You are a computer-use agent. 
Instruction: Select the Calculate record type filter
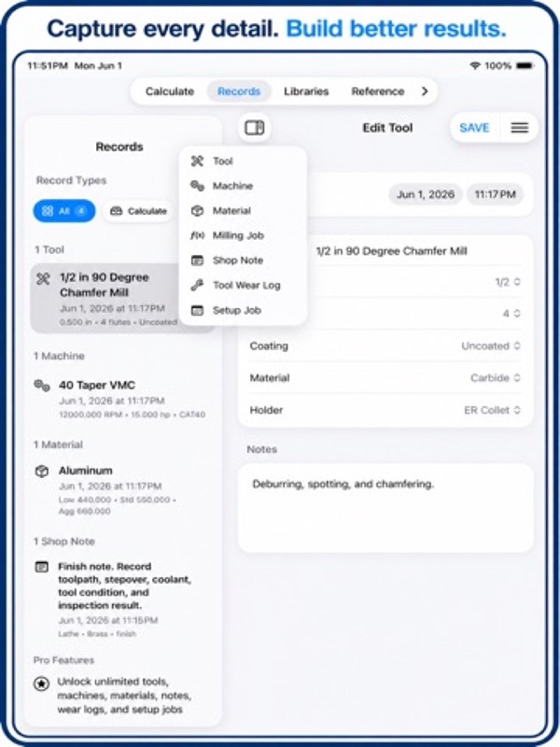[x=137, y=211]
